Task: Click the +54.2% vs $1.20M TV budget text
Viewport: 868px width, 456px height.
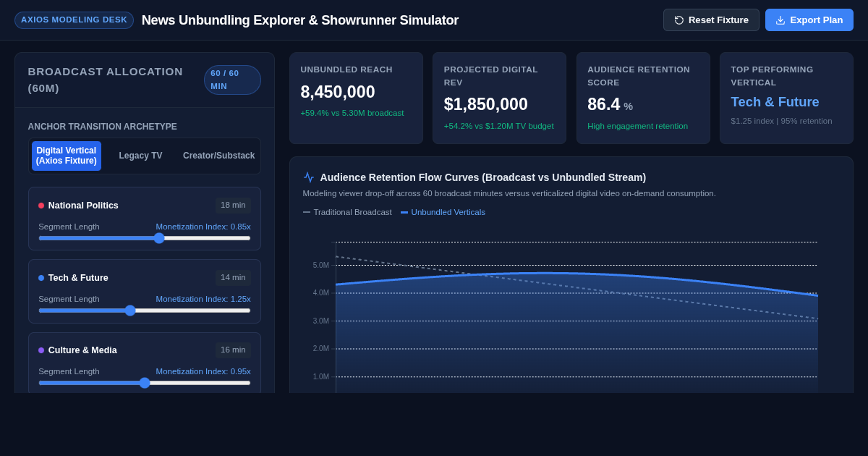Action: pos(499,126)
